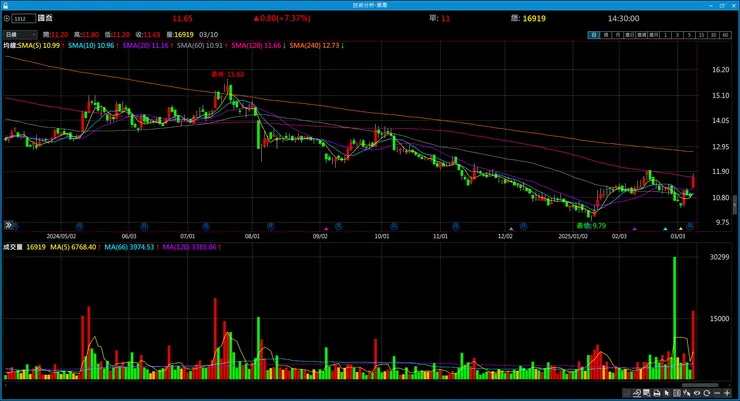Click the double-arrow expand icon at chart bottom-left
The image size is (740, 401).
click(x=8, y=225)
